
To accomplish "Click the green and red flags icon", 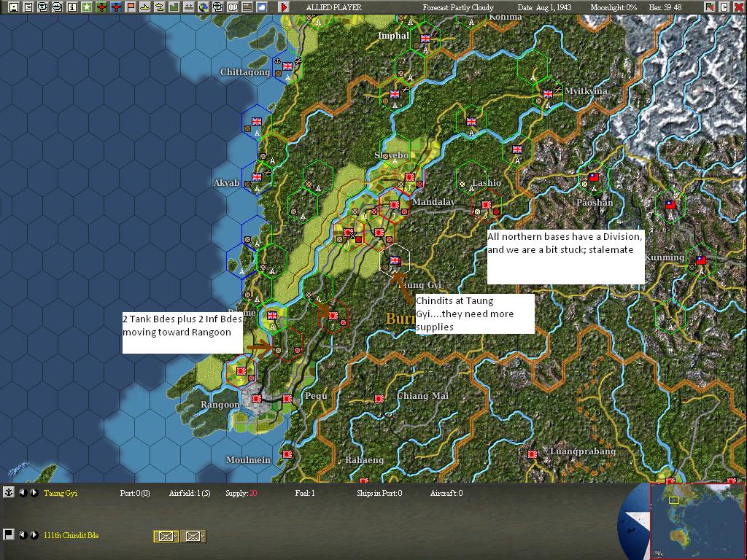I will click(x=709, y=7).
